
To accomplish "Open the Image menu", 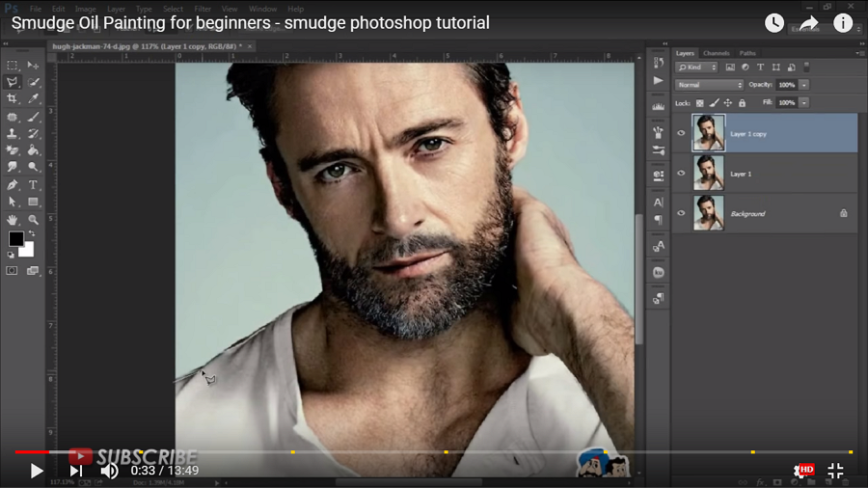I will pyautogui.click(x=85, y=9).
